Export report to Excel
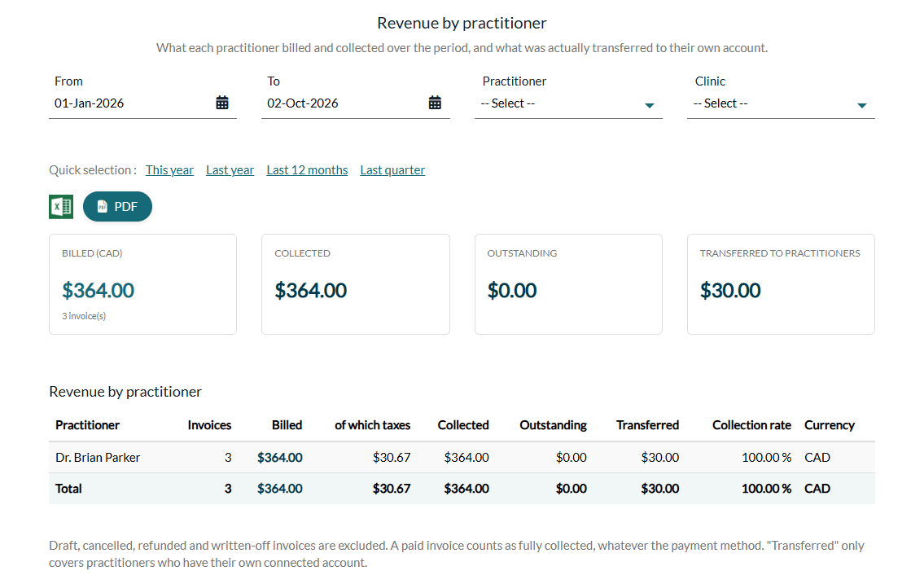 tap(61, 207)
